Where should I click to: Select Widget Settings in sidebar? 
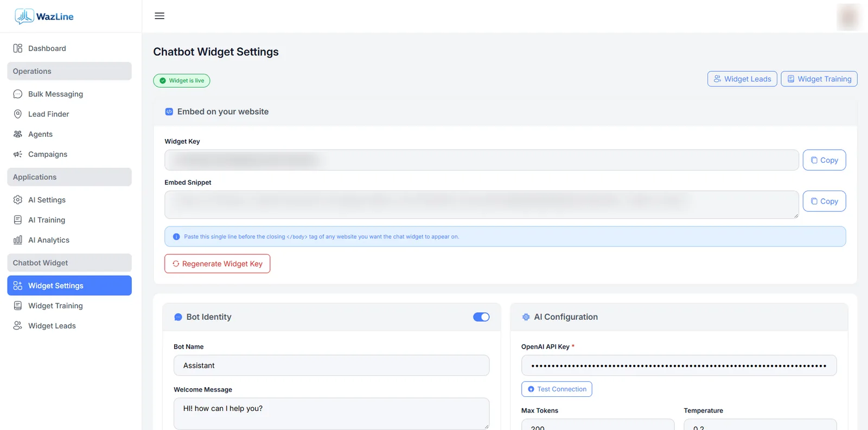tap(69, 286)
